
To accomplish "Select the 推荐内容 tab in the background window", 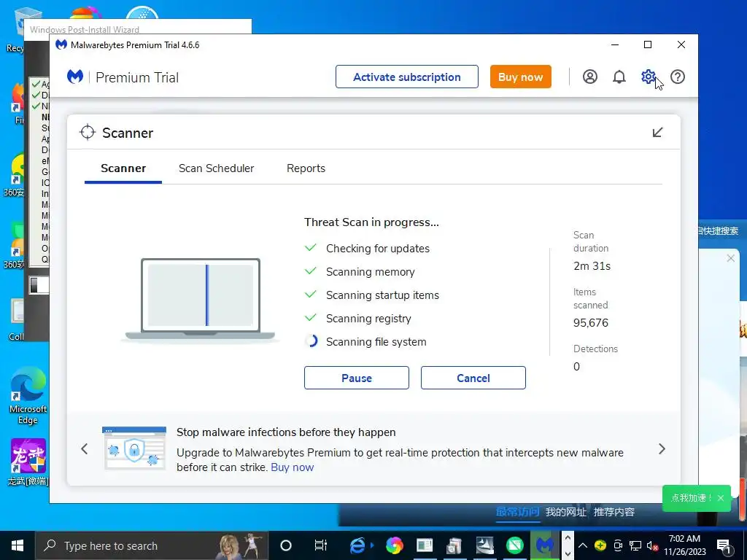I will (614, 512).
